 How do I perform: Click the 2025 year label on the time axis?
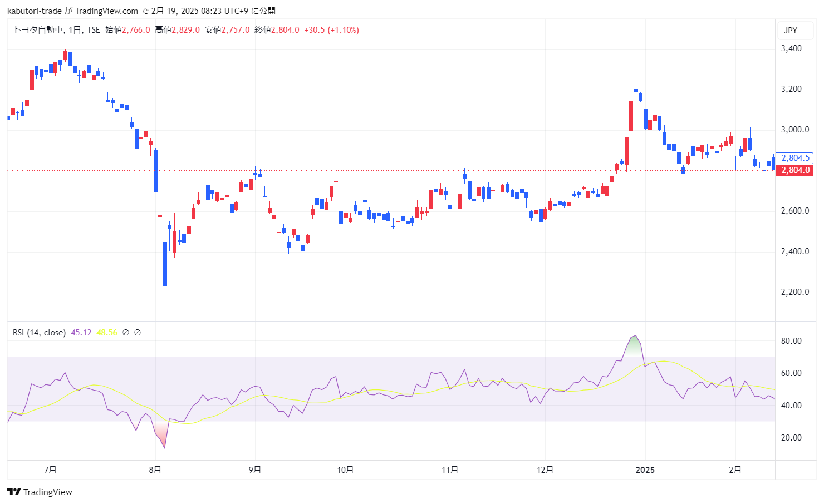645,470
